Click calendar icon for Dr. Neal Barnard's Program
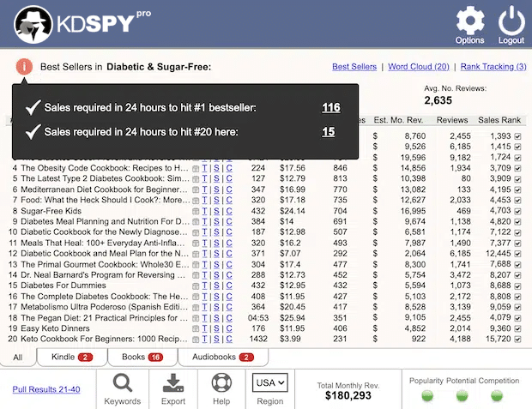Viewport: 532px width, 409px height. 196,275
